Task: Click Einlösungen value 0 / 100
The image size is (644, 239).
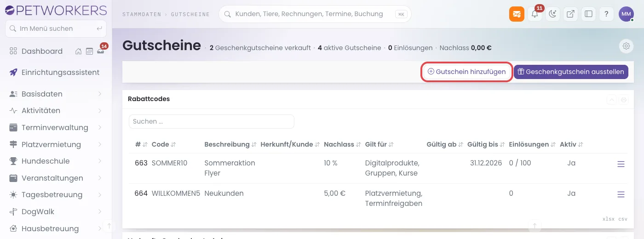Action: click(x=520, y=163)
